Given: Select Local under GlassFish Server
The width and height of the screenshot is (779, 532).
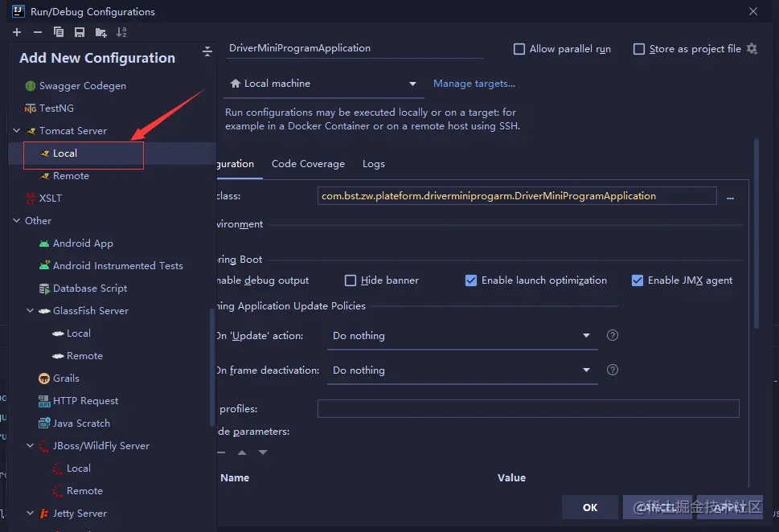Looking at the screenshot, I should tap(79, 334).
